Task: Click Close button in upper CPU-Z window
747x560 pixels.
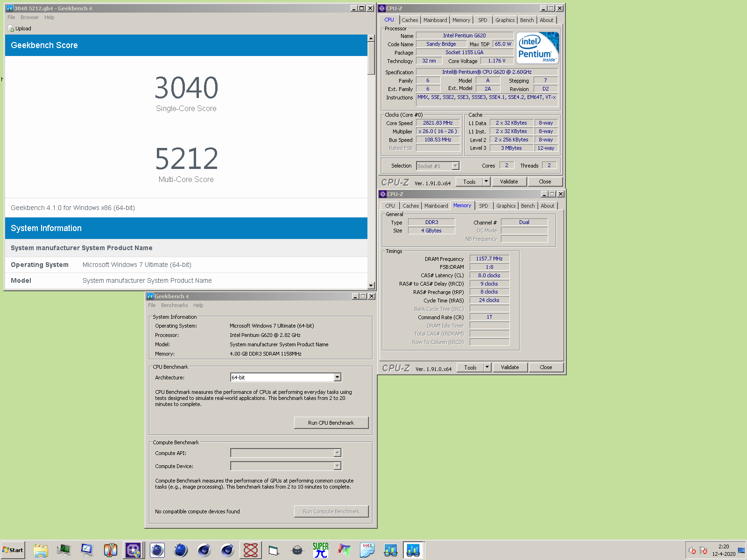Action: [x=545, y=182]
